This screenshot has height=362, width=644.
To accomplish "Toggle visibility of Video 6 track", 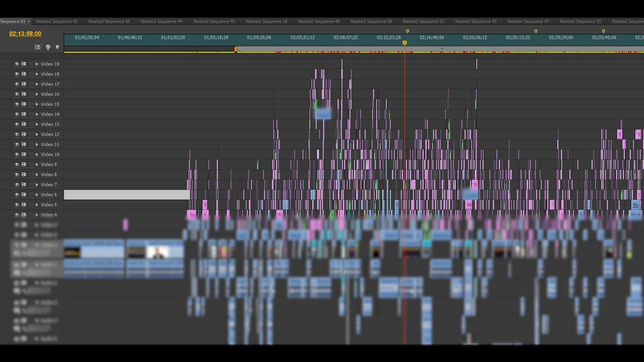I will [x=17, y=195].
